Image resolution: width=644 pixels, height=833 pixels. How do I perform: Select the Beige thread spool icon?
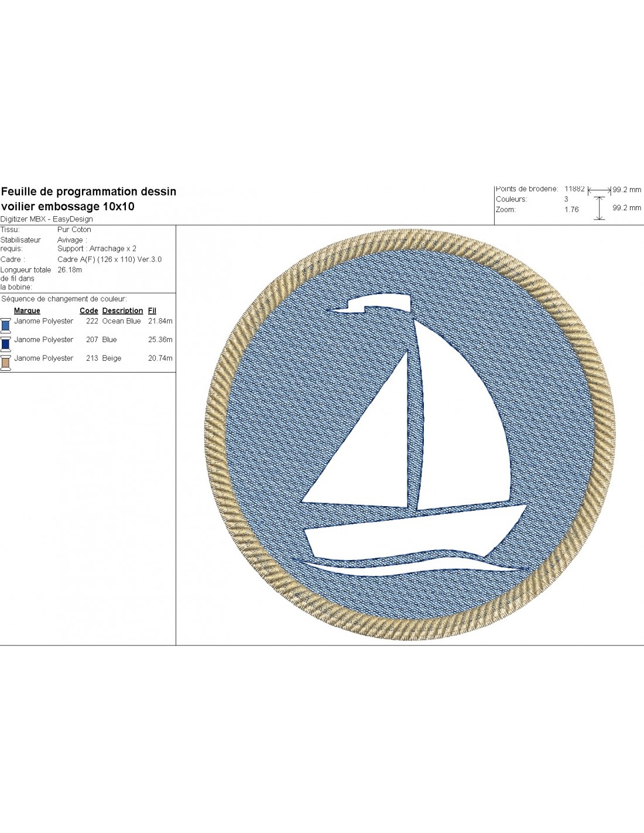coord(6,362)
